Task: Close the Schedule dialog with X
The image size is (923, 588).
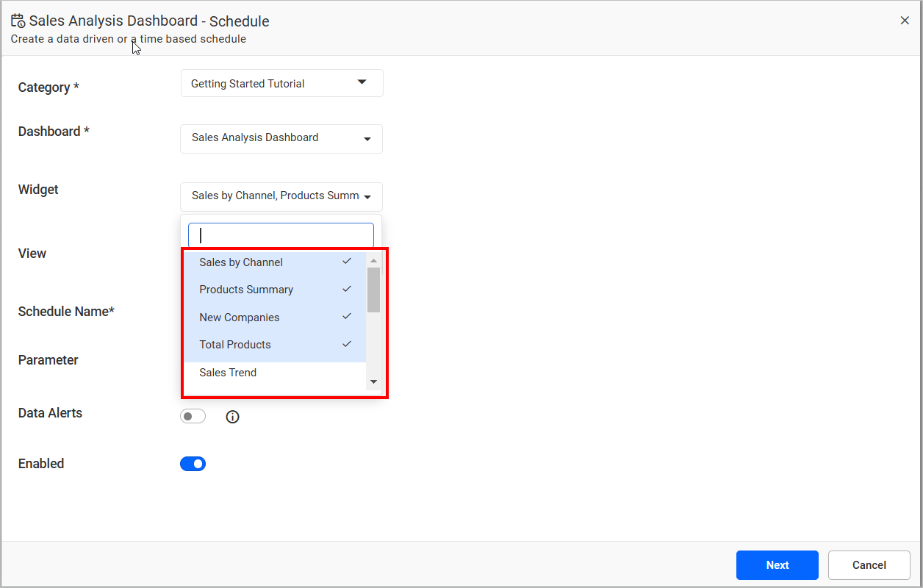Action: coord(905,21)
